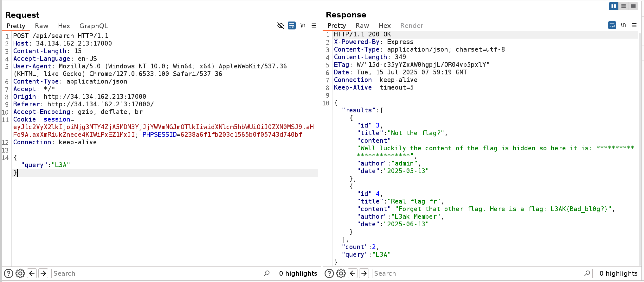Click magnifier icon in Response search box

[587, 273]
